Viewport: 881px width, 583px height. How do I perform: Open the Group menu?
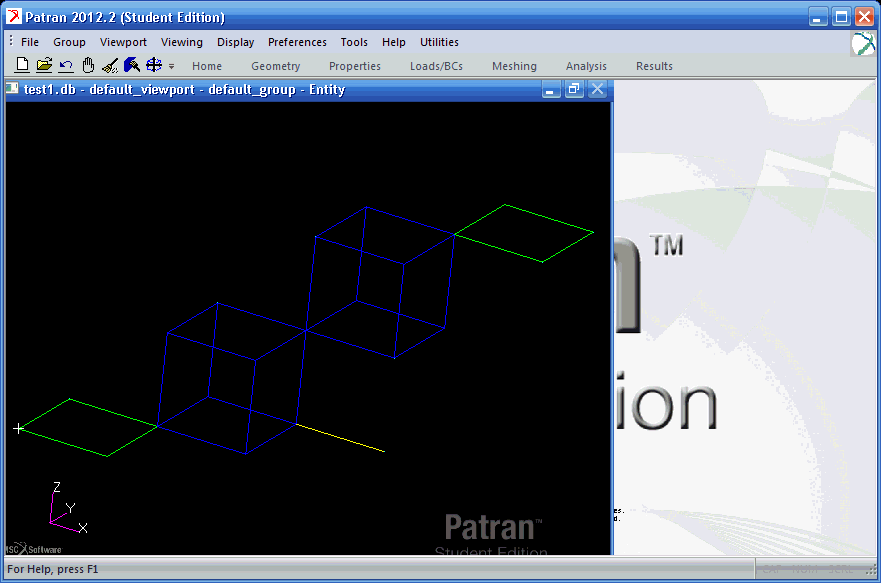coord(69,42)
